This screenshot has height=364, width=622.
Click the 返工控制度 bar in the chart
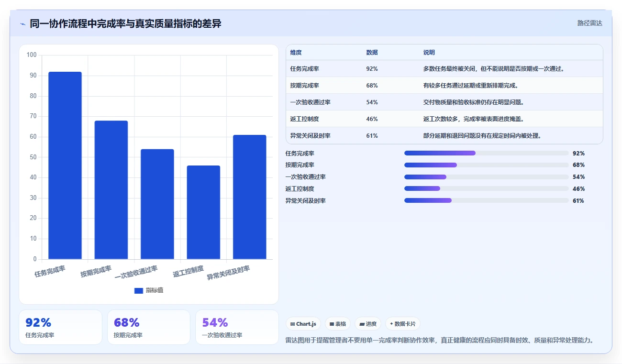pos(203,212)
